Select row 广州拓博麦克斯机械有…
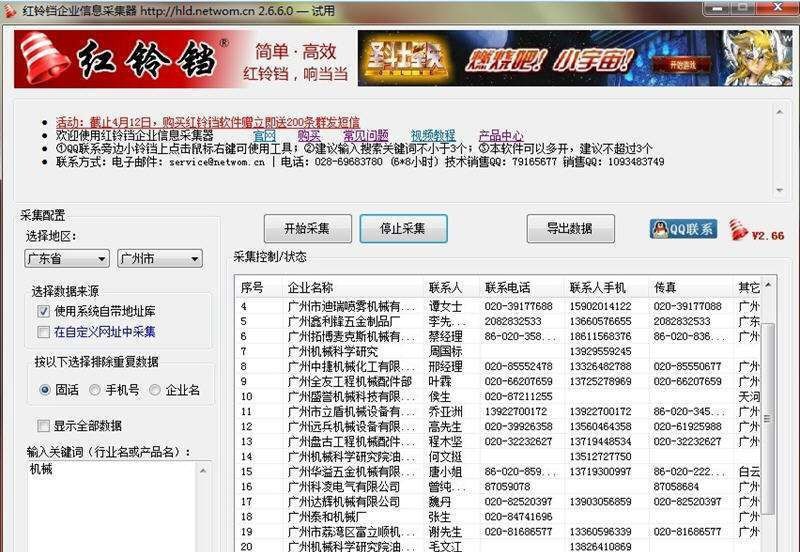 pos(497,337)
